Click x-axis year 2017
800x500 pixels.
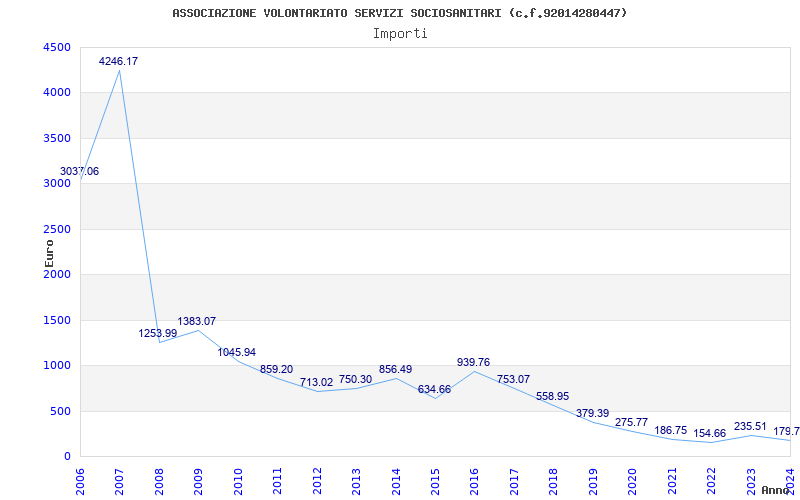(x=514, y=482)
